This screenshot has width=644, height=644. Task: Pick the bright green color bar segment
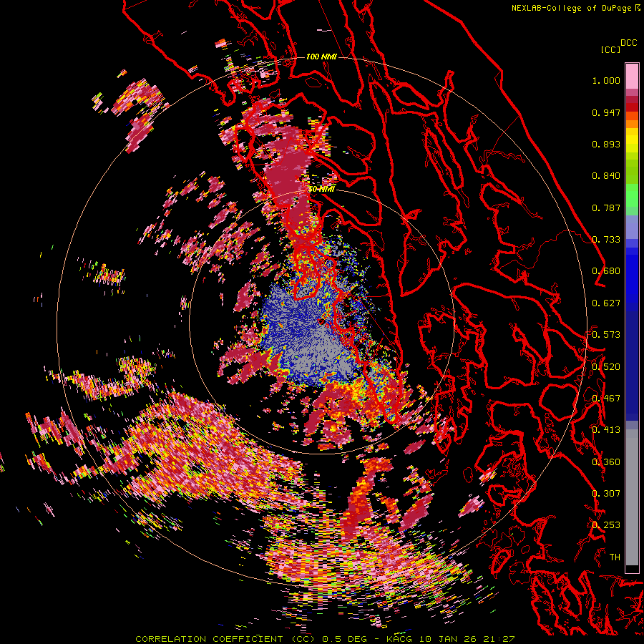point(632,195)
